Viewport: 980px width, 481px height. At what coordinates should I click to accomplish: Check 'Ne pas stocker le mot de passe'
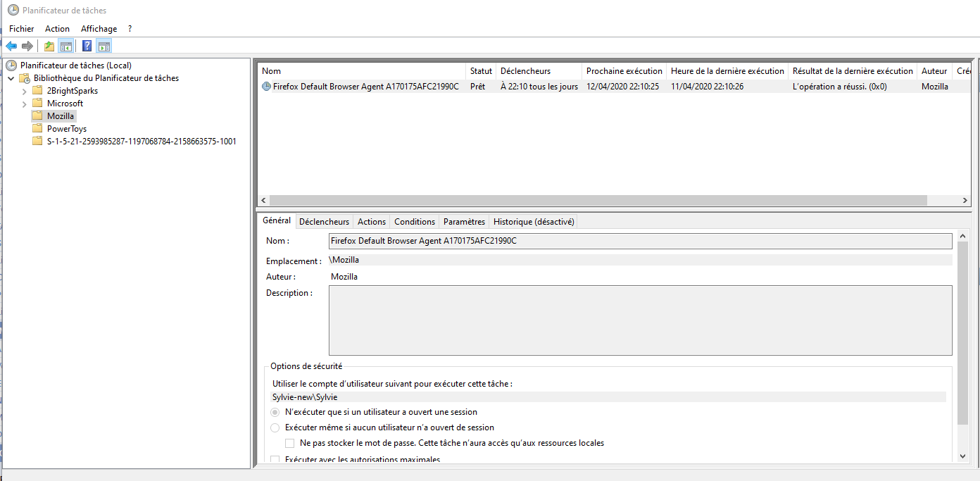click(290, 444)
